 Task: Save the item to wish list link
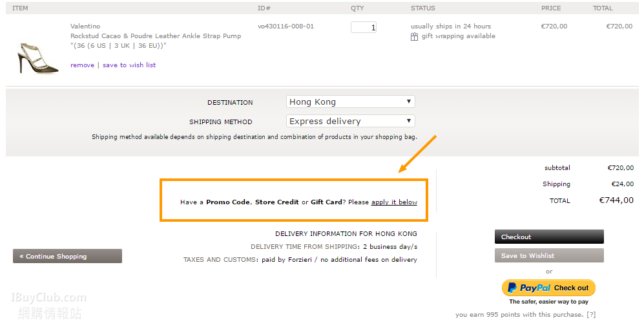[129, 65]
